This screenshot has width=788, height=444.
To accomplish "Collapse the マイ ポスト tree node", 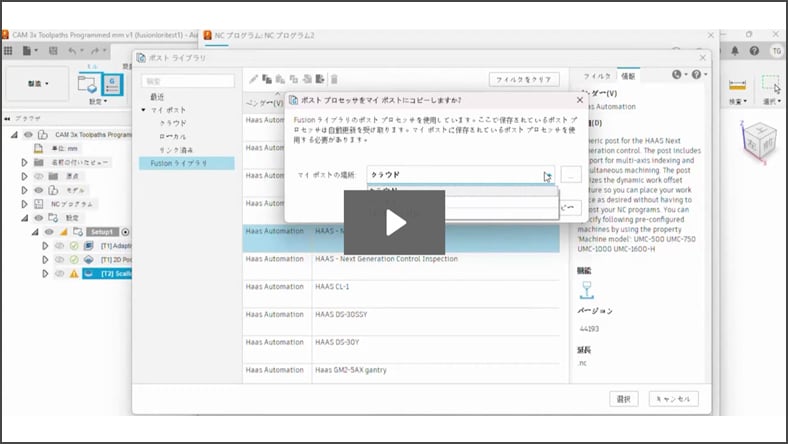I will pos(144,109).
